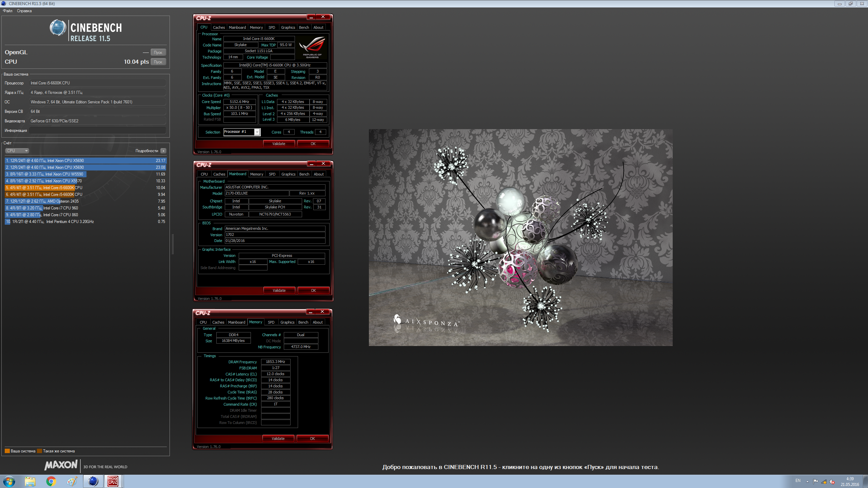The height and width of the screenshot is (488, 868).
Task: Open the Windows Start menu orb
Action: pyautogui.click(x=9, y=481)
